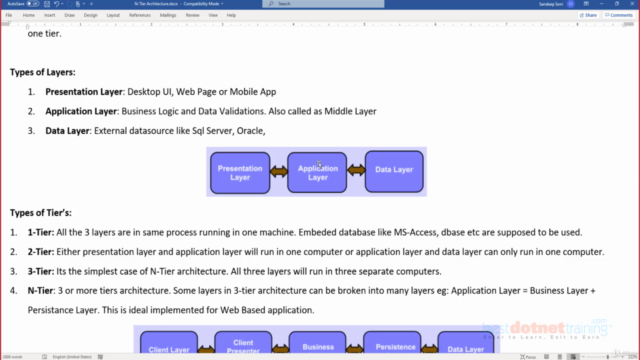Click the bold 'Application Layer' list text

tap(81, 111)
